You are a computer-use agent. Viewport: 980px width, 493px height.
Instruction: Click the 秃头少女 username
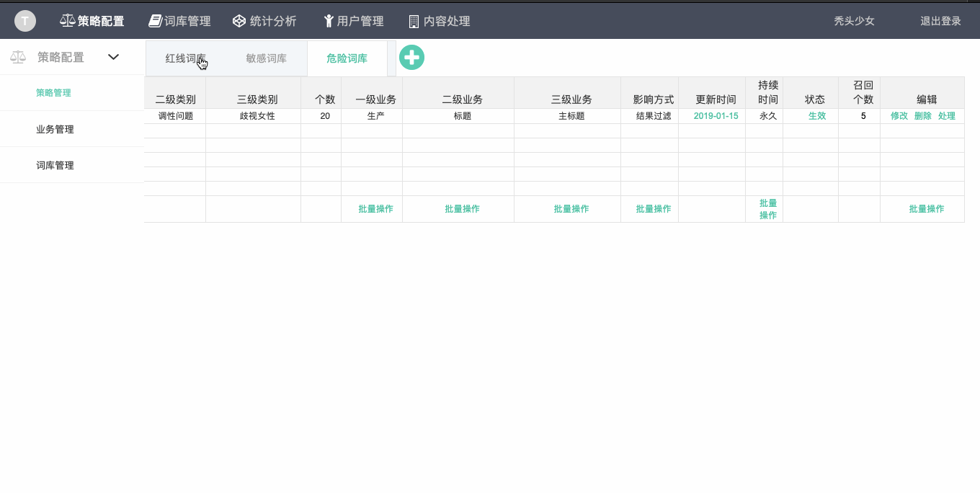tap(855, 21)
